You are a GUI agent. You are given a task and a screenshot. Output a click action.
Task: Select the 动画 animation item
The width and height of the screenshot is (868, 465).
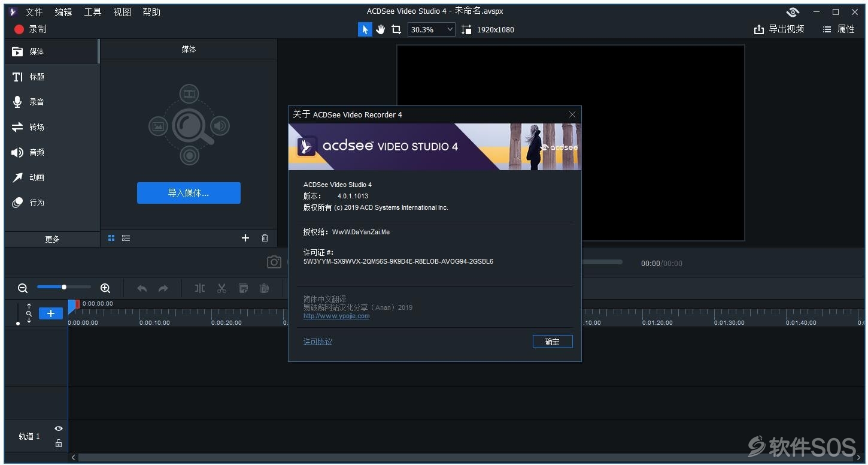[51, 177]
